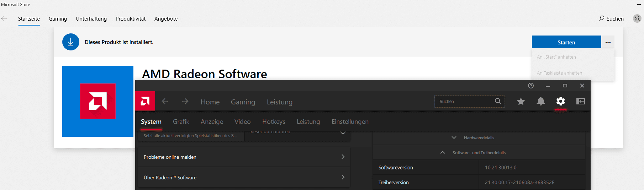This screenshot has width=644, height=190.
Task: Click the chevron beside Über Radeon Software
Action: (x=343, y=177)
